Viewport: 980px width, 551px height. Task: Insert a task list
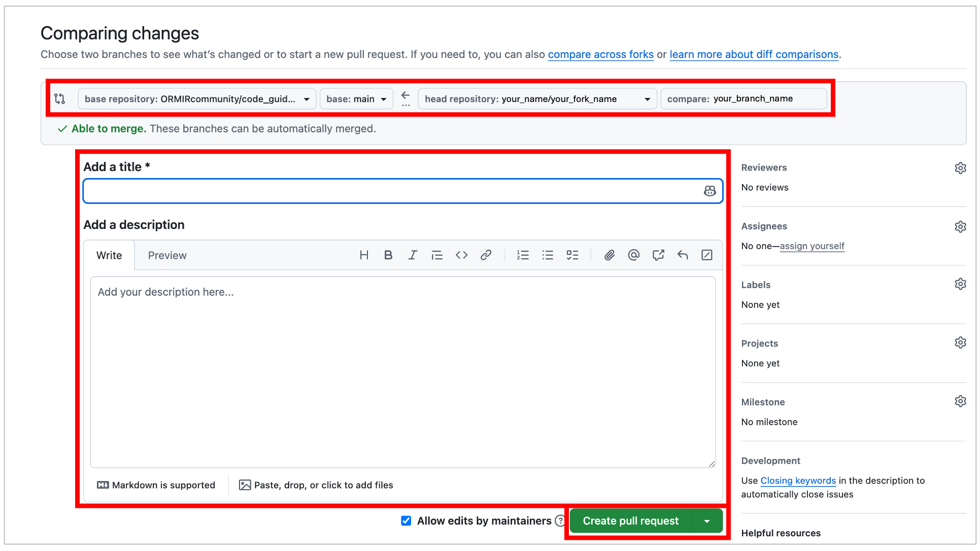click(x=572, y=255)
